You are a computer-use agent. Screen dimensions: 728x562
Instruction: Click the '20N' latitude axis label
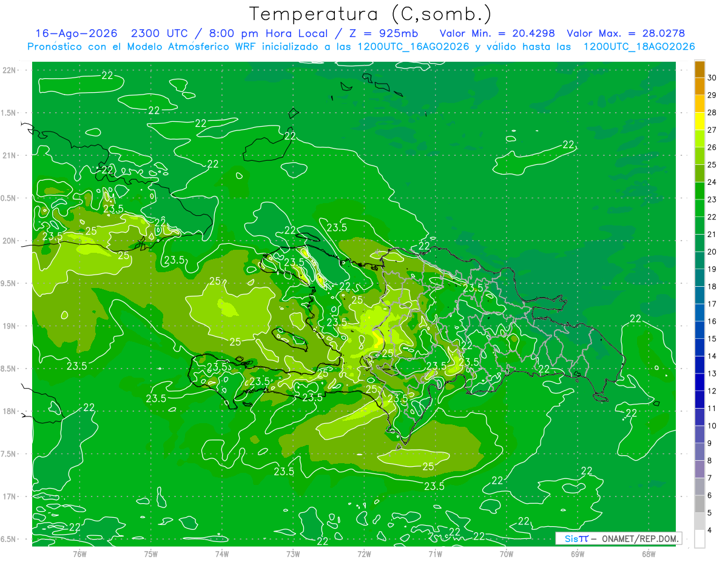[x=10, y=241]
